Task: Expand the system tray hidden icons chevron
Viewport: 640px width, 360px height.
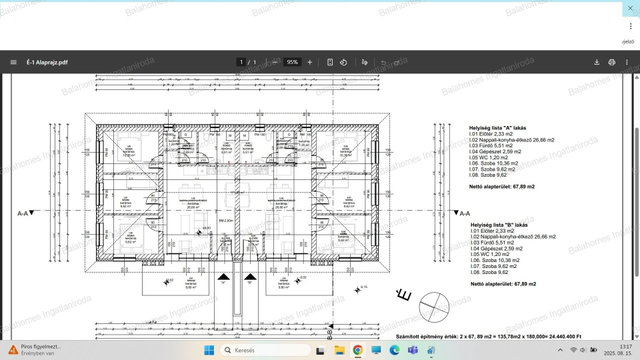Action: tap(560, 350)
